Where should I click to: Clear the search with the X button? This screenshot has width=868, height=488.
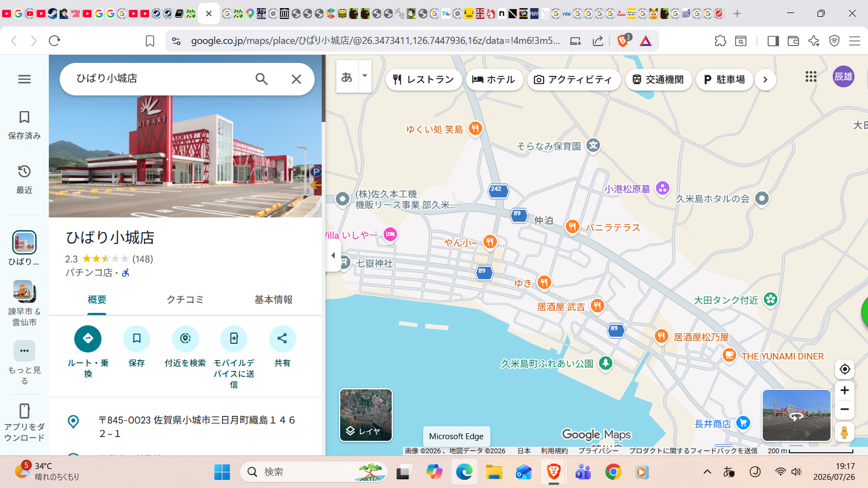pyautogui.click(x=296, y=79)
